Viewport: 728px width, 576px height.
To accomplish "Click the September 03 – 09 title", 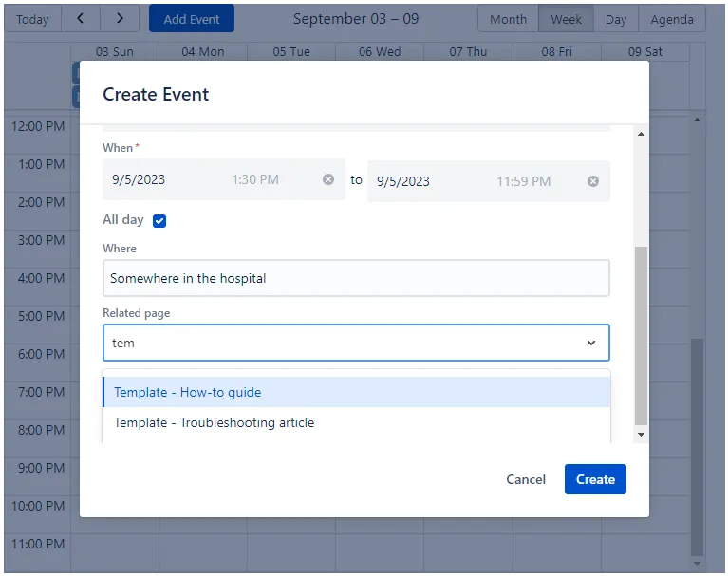I will [356, 19].
